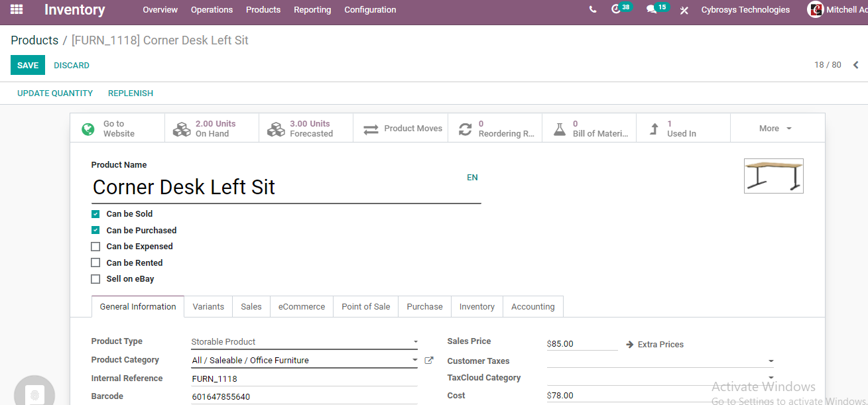
Task: Switch to the Point of Sale tab
Action: pos(366,307)
